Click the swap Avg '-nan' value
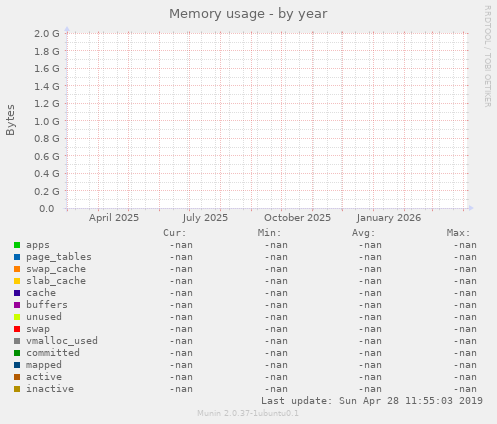 370,329
